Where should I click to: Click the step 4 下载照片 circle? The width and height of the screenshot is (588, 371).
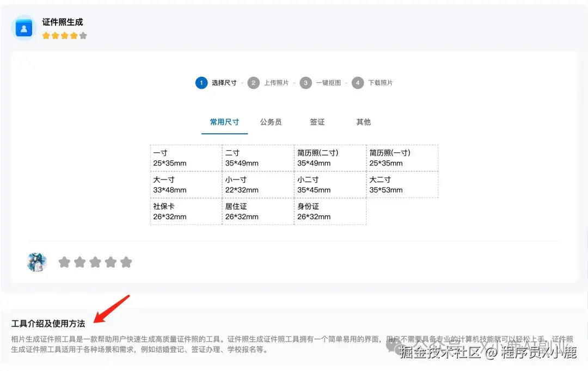[358, 83]
